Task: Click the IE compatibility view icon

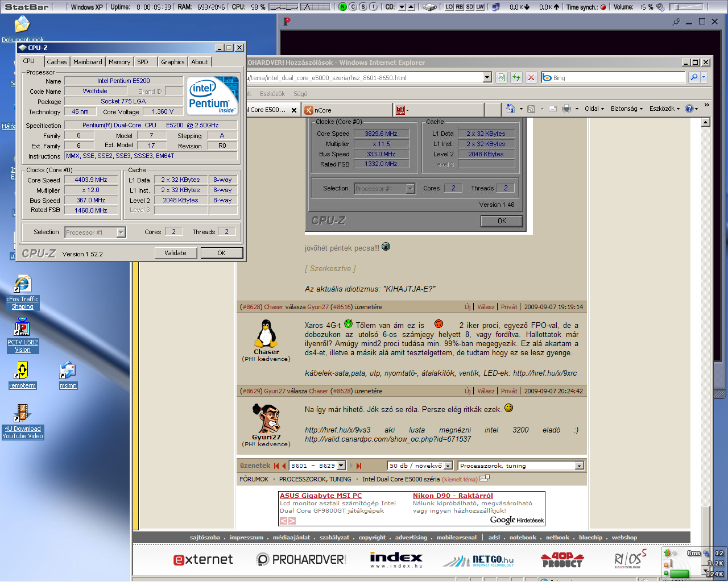Action: coord(502,77)
